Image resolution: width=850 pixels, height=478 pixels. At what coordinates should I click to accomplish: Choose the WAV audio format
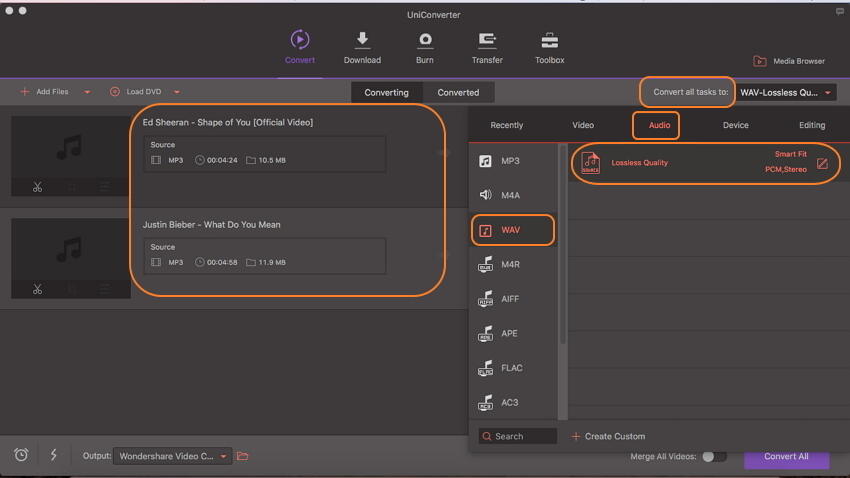513,230
